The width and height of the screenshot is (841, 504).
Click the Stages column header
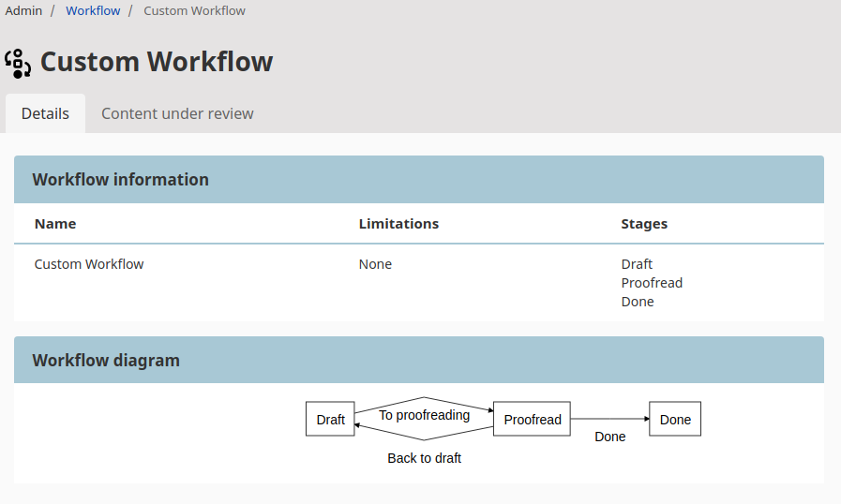[644, 224]
